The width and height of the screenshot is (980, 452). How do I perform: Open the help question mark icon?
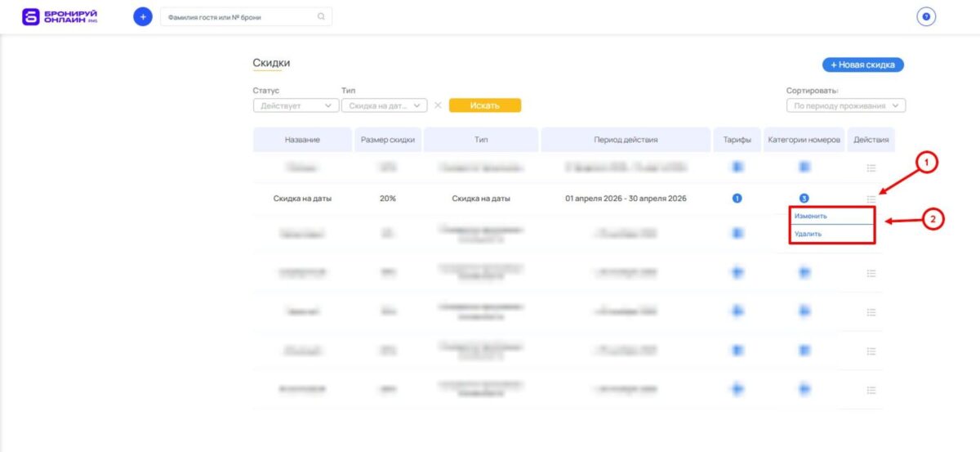pos(925,17)
